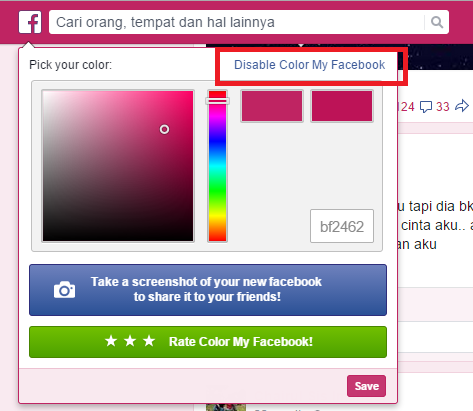Select the left preview color swatch
This screenshot has height=411, width=473.
click(272, 106)
